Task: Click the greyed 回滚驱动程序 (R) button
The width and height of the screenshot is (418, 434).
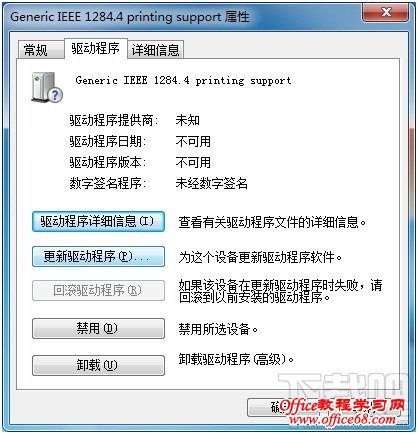Action: [98, 291]
